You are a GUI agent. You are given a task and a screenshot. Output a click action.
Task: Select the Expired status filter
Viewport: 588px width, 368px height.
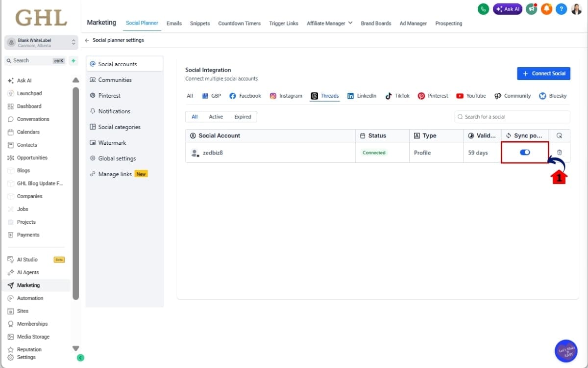[x=243, y=117]
